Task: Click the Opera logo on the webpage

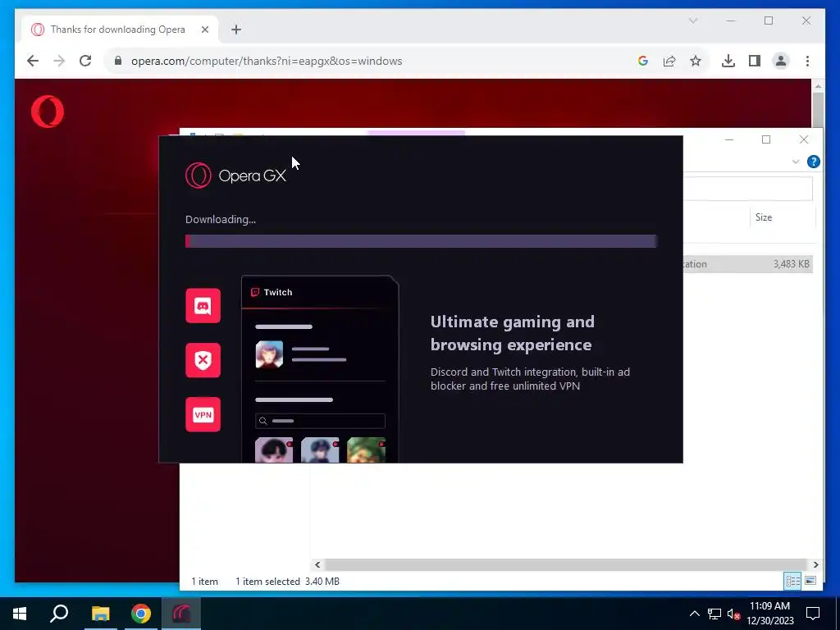Action: [x=47, y=112]
